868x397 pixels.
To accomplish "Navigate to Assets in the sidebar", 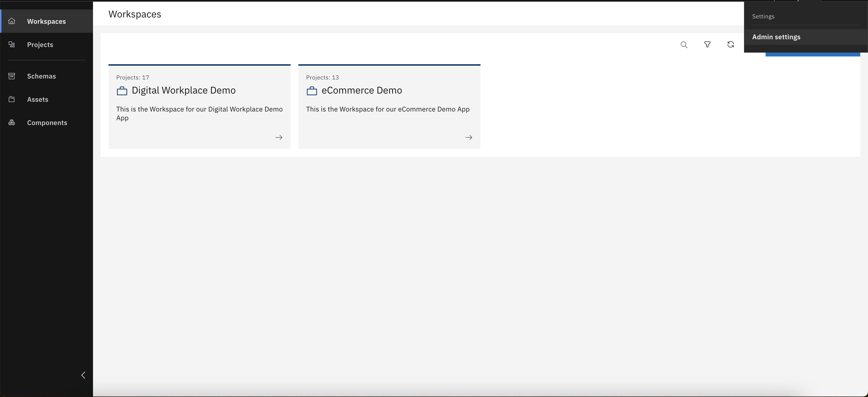I will 37,99.
